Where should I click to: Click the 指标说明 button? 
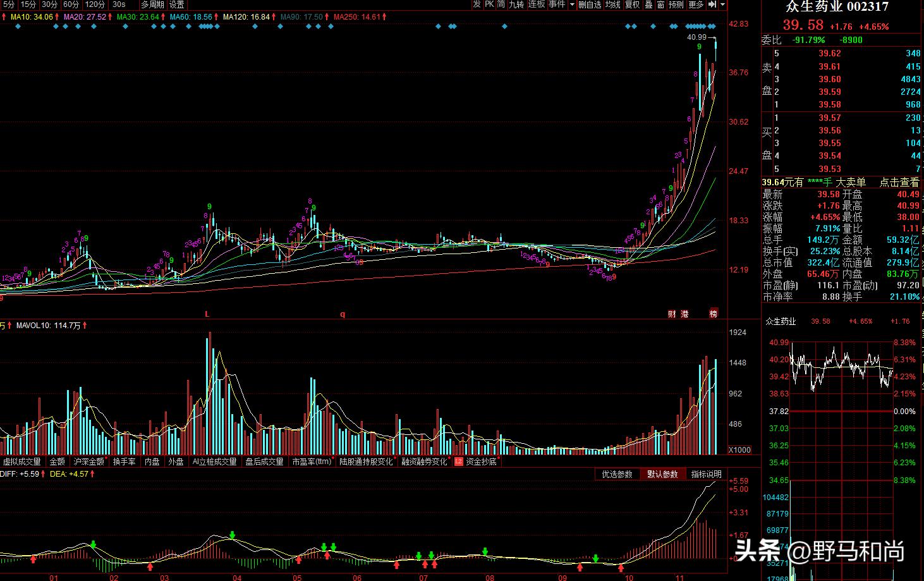tap(706, 474)
